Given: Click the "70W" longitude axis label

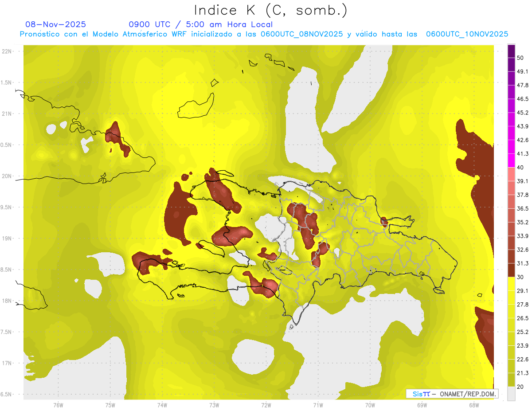Looking at the screenshot, I should click(x=370, y=405).
